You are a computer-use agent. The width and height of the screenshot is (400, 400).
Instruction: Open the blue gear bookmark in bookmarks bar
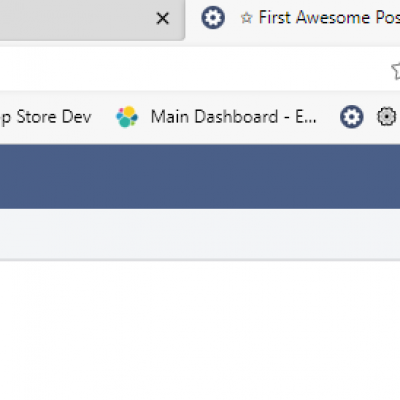pos(352,117)
